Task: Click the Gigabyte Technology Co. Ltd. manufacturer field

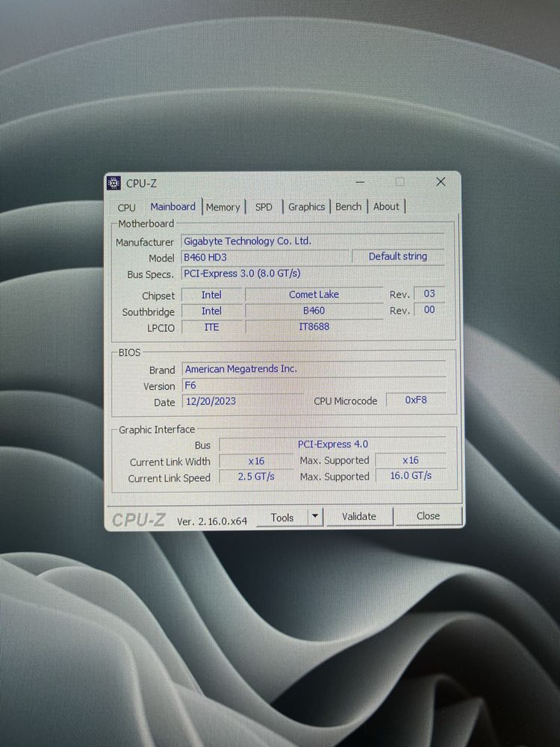Action: [x=313, y=241]
